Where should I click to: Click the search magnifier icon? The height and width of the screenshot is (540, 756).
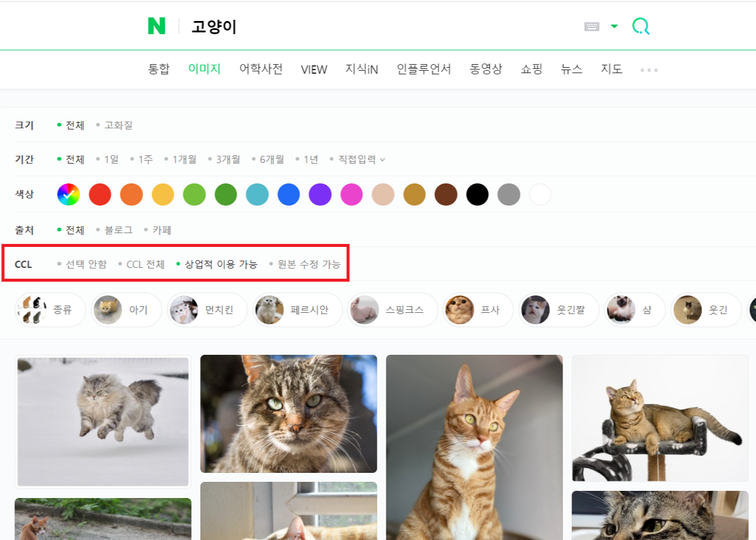[x=641, y=26]
